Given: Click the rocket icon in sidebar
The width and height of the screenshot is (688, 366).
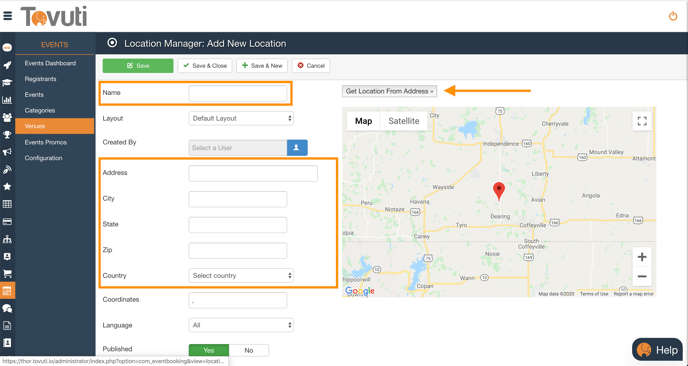Looking at the screenshot, I should point(7,65).
